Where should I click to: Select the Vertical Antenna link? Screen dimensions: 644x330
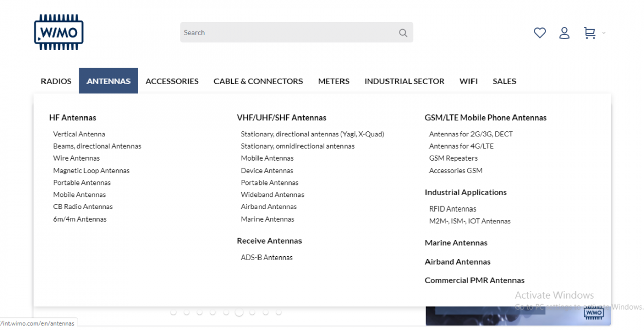pos(79,134)
